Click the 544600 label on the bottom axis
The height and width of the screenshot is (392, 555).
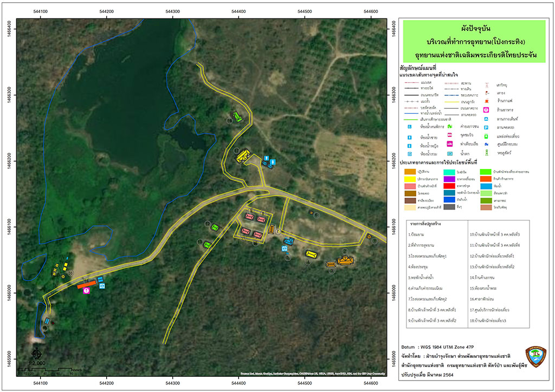pos(371,382)
